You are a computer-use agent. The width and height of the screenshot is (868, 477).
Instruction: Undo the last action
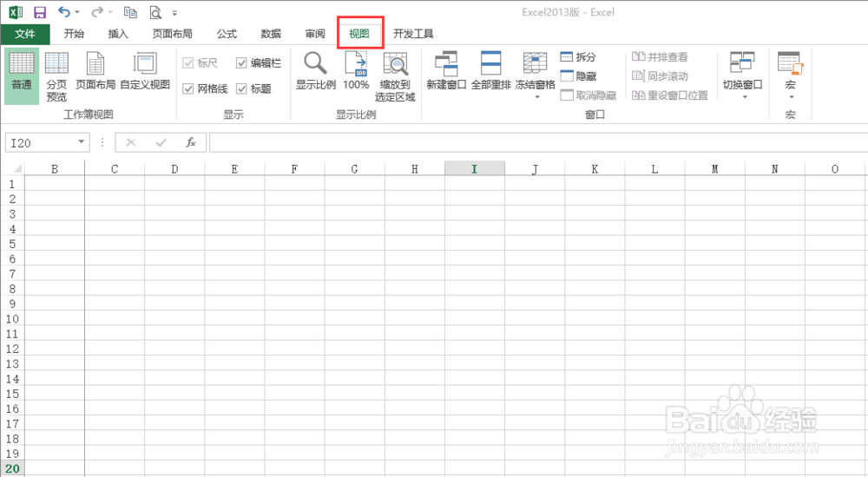(x=64, y=12)
